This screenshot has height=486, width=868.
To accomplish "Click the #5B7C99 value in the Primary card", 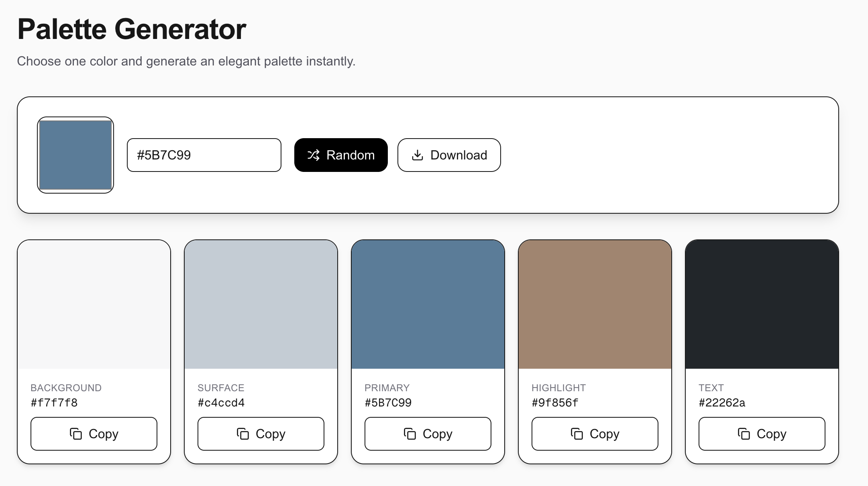I will pos(388,402).
